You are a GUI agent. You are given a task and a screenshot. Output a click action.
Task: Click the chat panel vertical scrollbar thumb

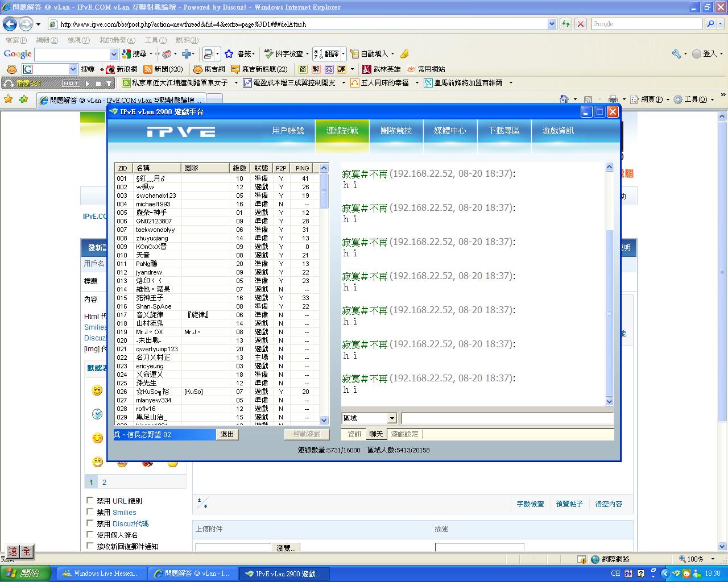click(609, 313)
